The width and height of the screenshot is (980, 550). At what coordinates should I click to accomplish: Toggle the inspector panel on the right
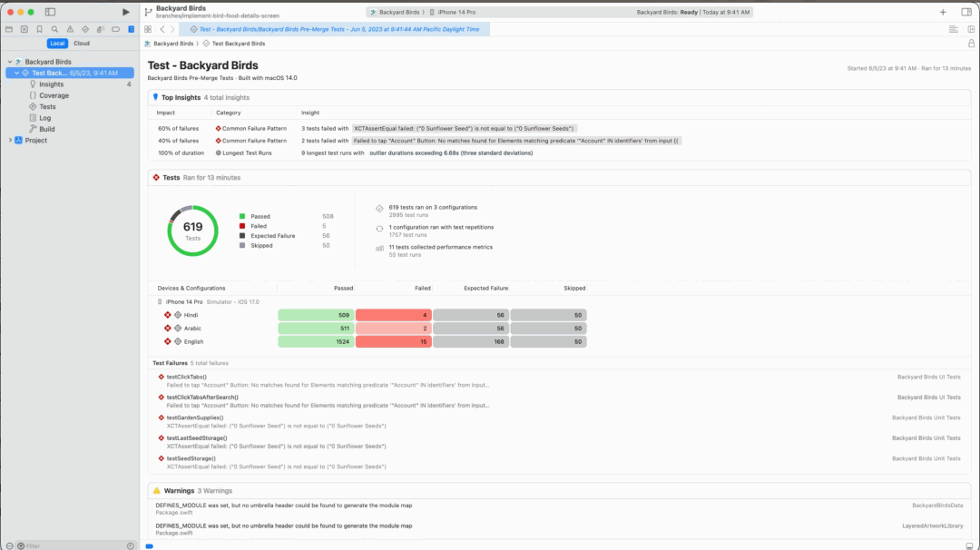pos(966,12)
